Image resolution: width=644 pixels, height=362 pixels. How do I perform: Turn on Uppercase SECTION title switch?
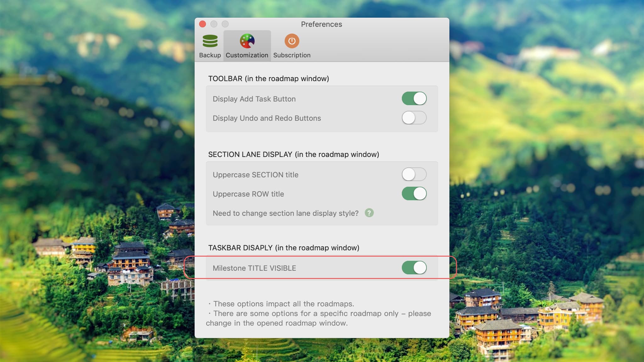414,174
